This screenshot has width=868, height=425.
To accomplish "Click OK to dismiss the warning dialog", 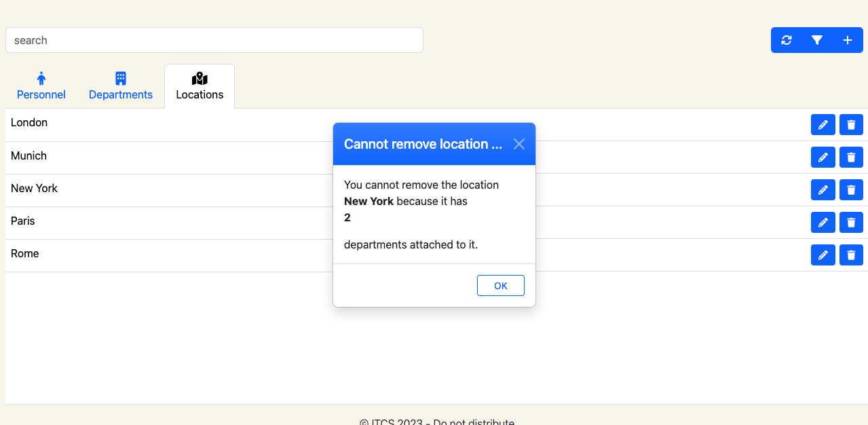I will pos(500,285).
